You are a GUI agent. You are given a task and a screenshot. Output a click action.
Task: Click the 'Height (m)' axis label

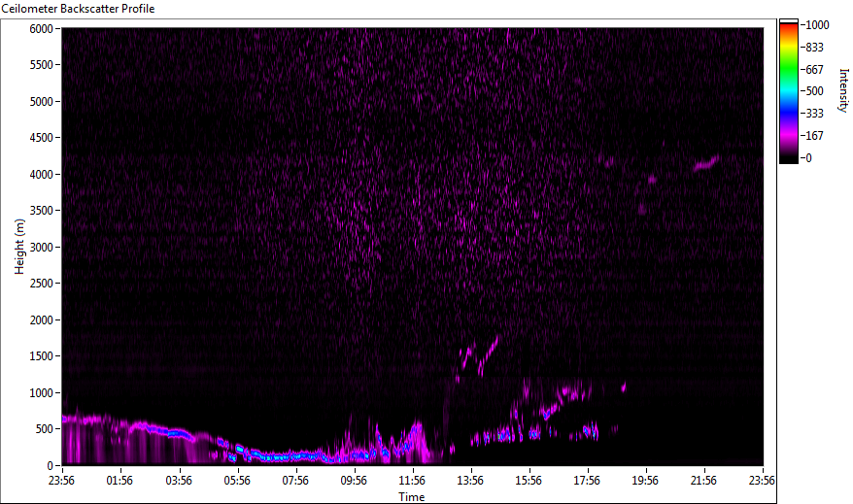point(19,247)
